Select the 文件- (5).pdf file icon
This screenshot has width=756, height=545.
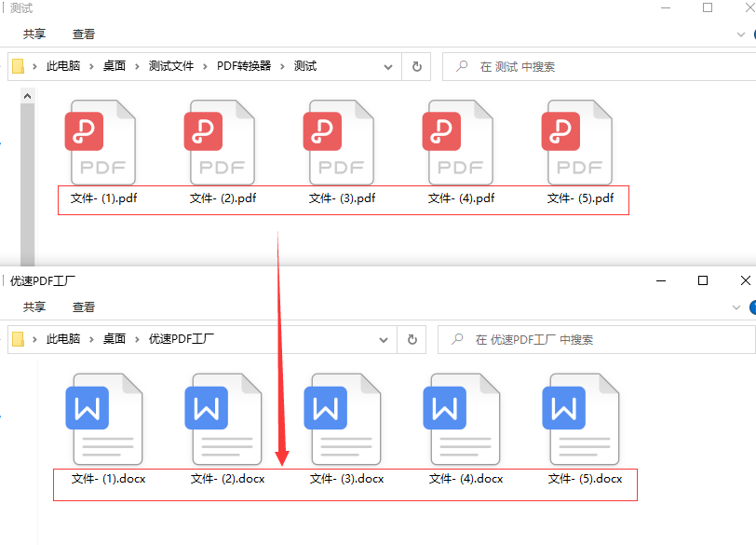(x=576, y=143)
